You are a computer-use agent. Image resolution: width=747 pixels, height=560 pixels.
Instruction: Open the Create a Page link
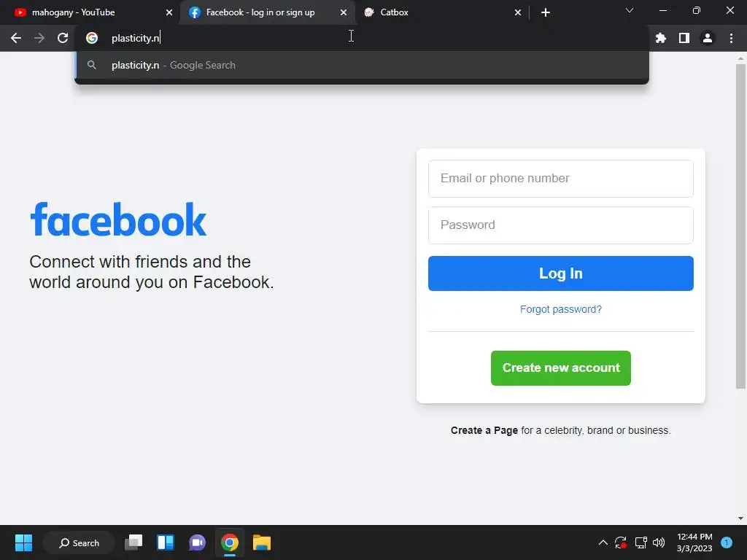(484, 430)
